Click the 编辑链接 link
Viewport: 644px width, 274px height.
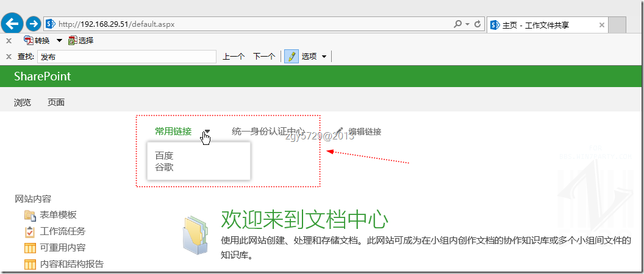(365, 132)
